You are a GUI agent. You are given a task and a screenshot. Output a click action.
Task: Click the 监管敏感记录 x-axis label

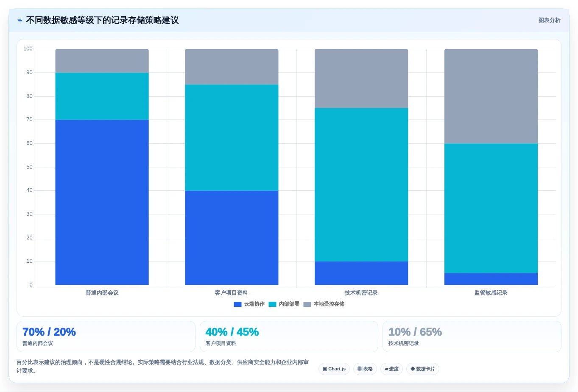491,293
